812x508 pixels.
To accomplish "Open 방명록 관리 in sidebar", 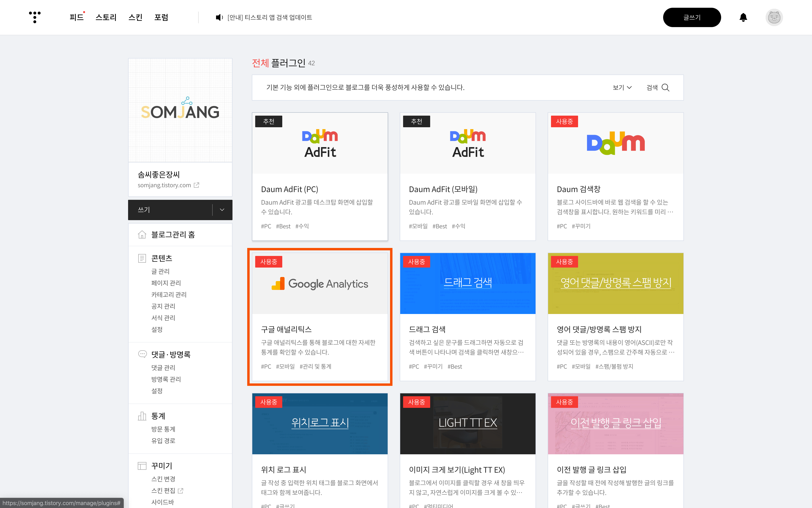I will 166,379.
